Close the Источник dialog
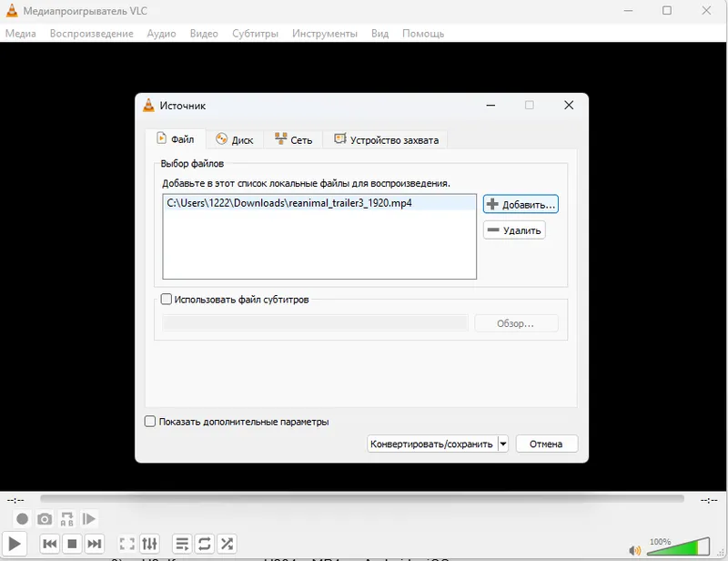Image resolution: width=728 pixels, height=561 pixels. coord(569,106)
